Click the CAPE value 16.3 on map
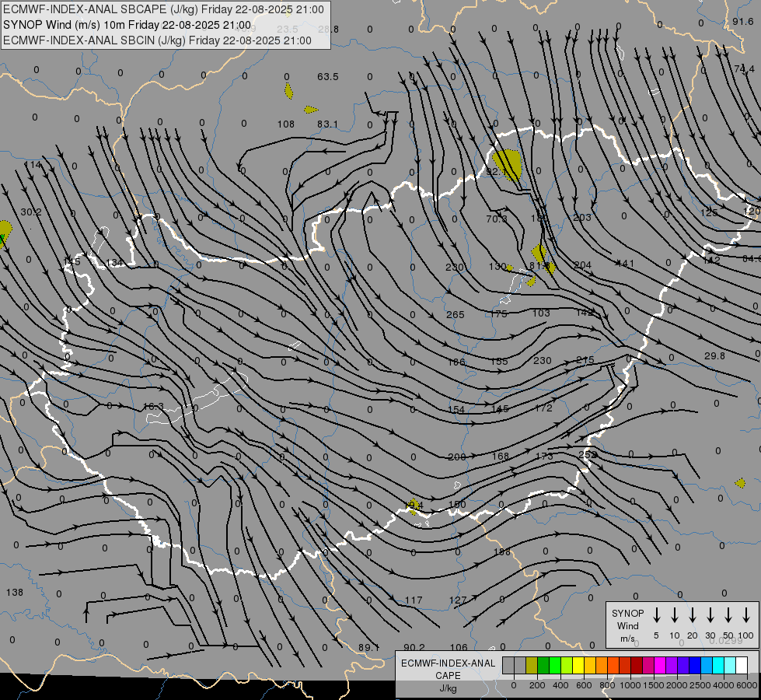The width and height of the screenshot is (761, 700). click(153, 407)
